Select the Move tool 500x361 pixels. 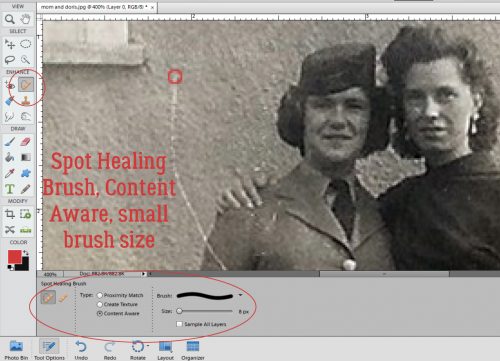click(10, 44)
